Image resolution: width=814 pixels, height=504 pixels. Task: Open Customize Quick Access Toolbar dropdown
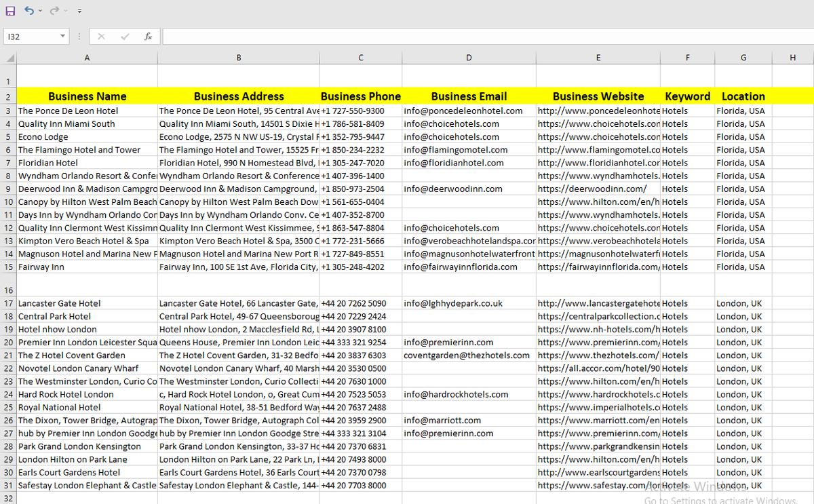[x=79, y=12]
